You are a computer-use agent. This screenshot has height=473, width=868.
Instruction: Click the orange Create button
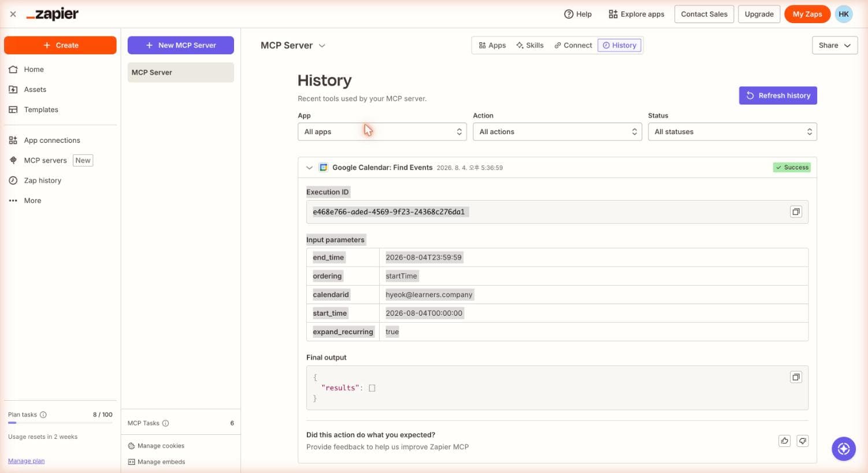pyautogui.click(x=60, y=45)
